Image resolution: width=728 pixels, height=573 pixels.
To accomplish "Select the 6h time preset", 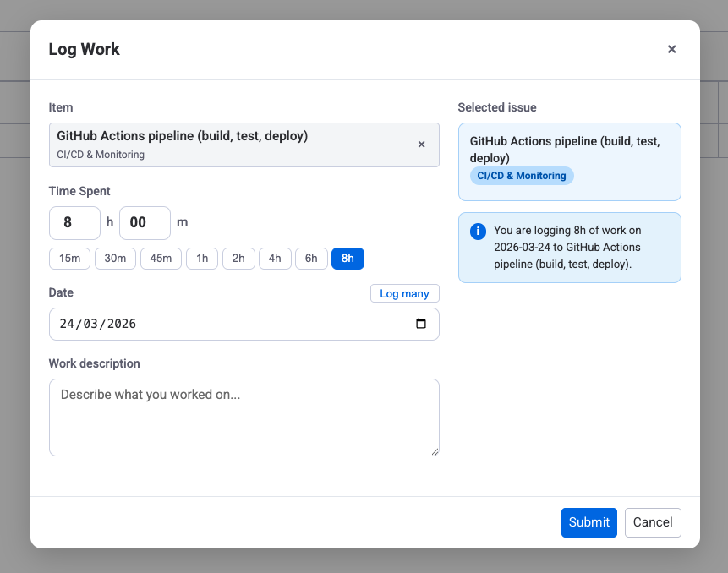I will (x=310, y=258).
